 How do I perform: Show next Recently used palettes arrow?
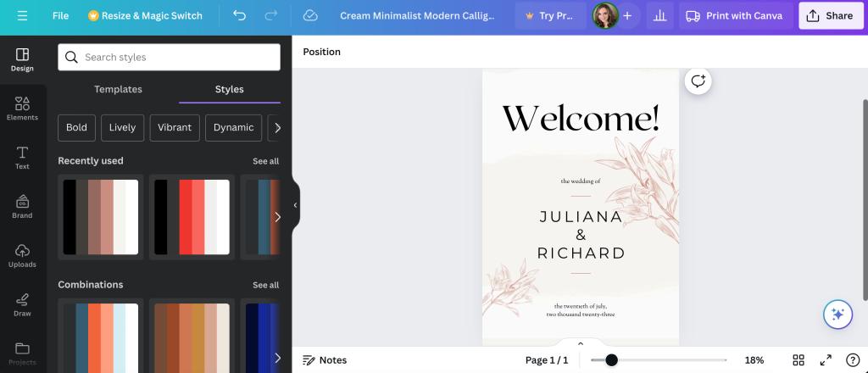pyautogui.click(x=277, y=217)
